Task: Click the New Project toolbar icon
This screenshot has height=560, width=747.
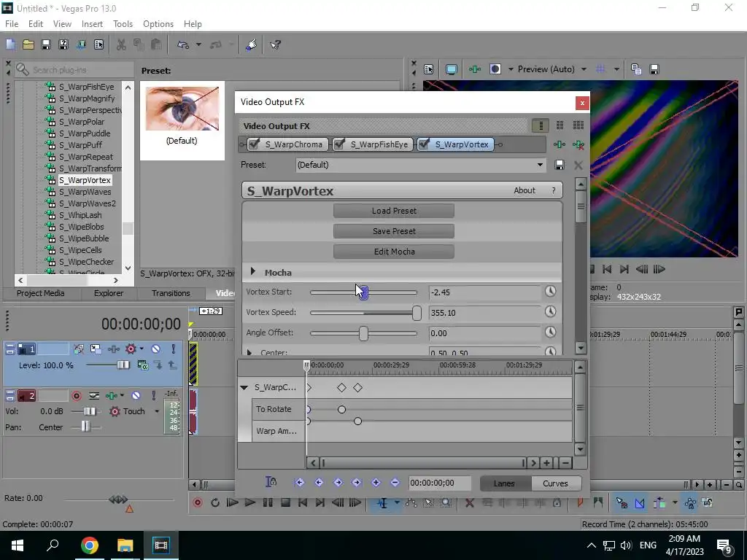Action: pyautogui.click(x=10, y=44)
